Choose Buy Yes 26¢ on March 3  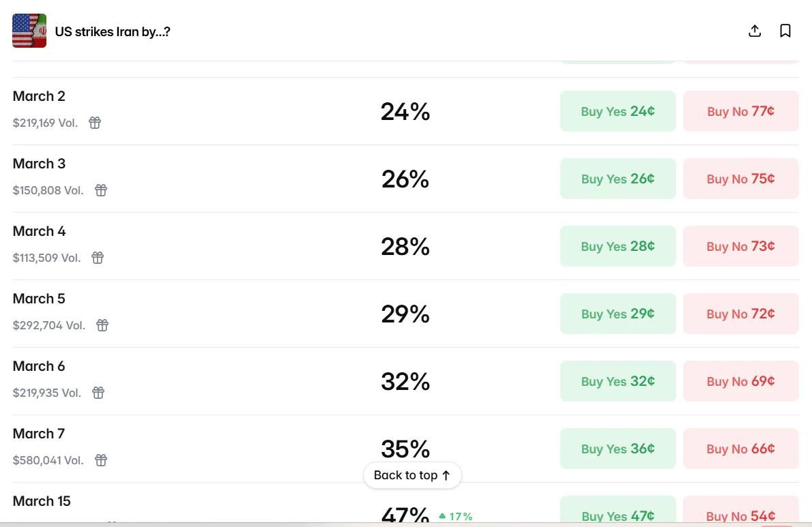point(618,179)
